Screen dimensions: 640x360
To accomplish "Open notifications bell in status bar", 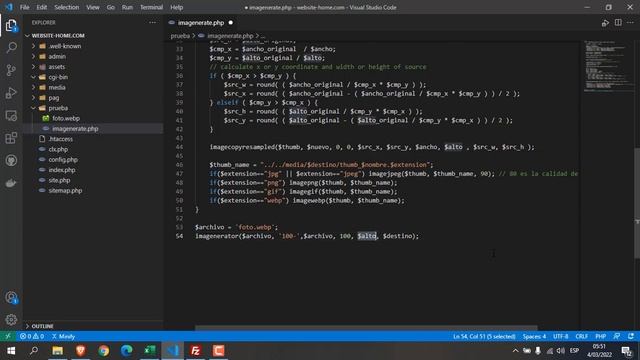I will [631, 336].
